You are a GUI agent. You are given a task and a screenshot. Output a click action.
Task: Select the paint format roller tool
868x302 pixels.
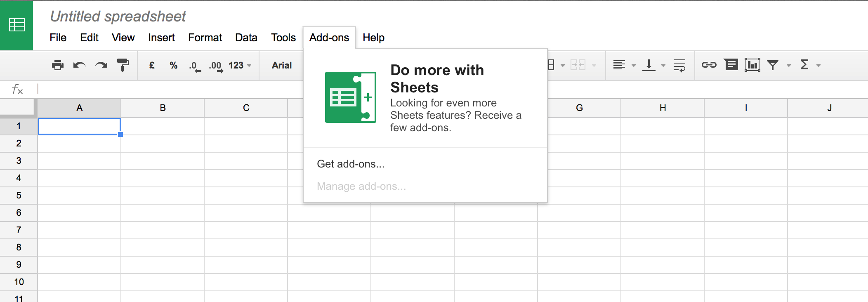point(123,65)
